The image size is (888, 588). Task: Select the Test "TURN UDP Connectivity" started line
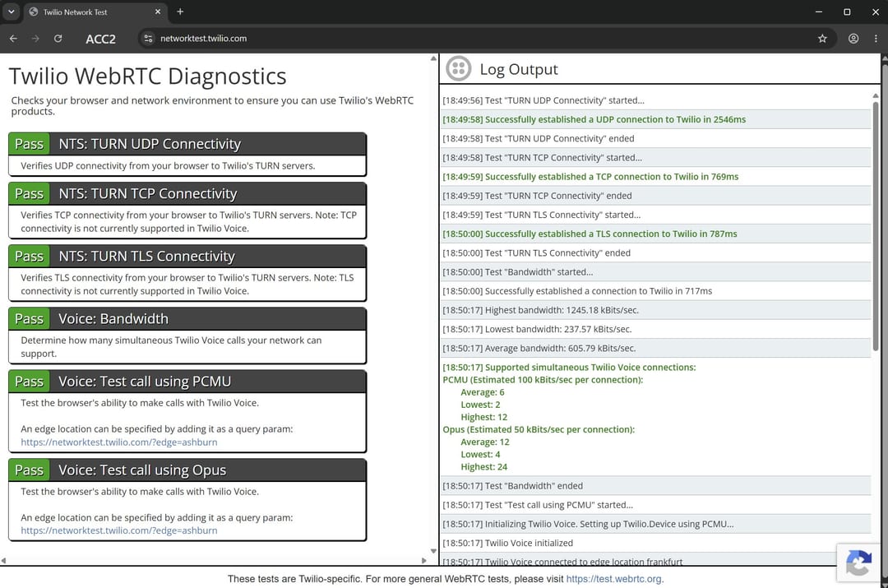pyautogui.click(x=656, y=100)
